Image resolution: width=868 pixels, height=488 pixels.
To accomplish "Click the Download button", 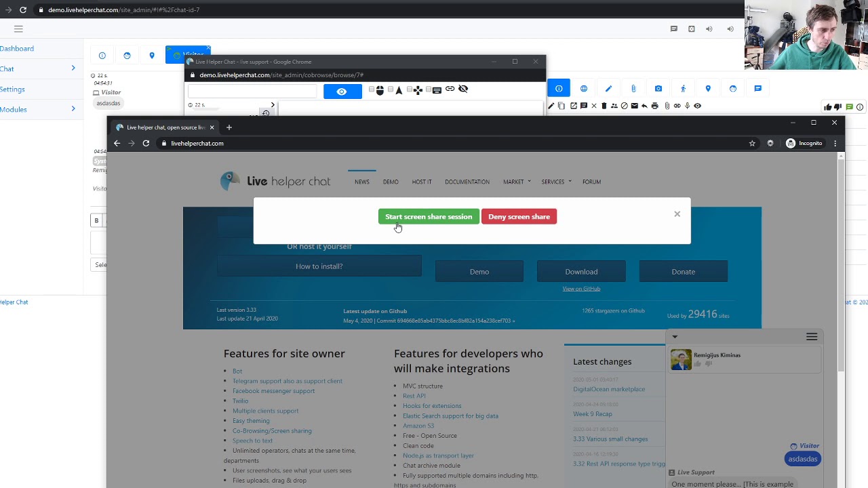I will tap(581, 272).
